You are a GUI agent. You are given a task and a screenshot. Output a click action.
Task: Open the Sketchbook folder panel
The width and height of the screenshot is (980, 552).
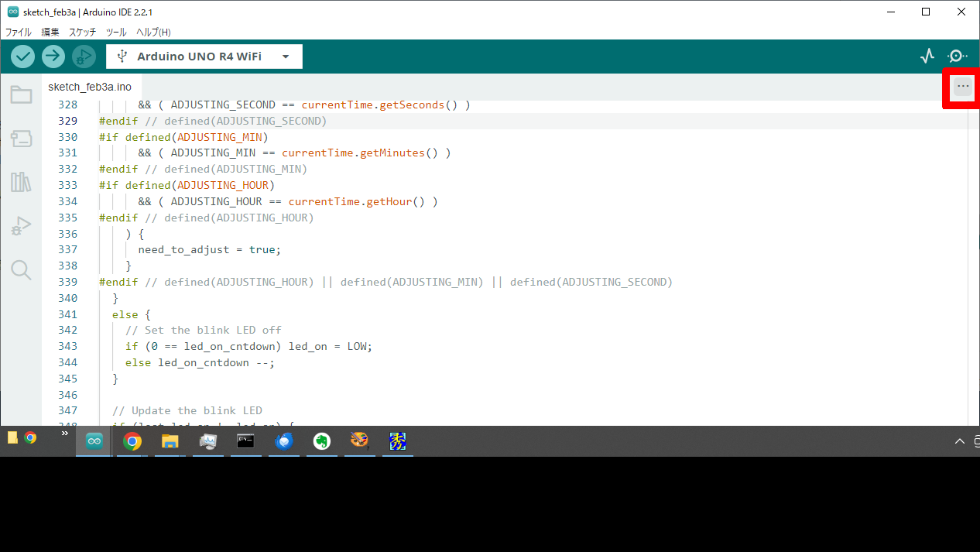pos(21,95)
